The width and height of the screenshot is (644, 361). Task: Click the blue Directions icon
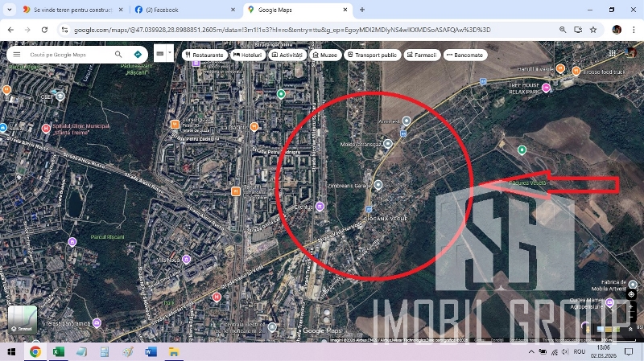click(x=138, y=54)
